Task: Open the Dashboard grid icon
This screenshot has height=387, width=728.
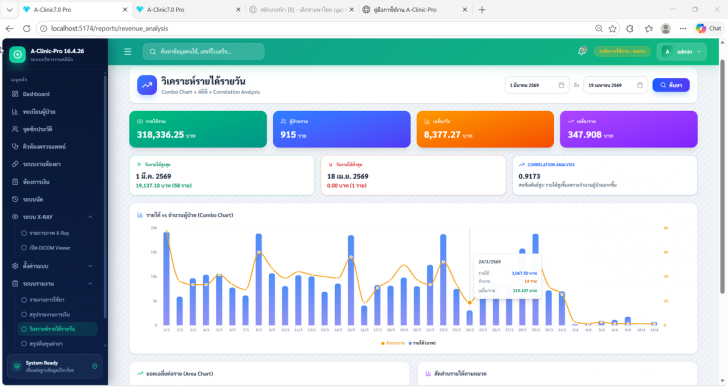Action: pyautogui.click(x=15, y=94)
